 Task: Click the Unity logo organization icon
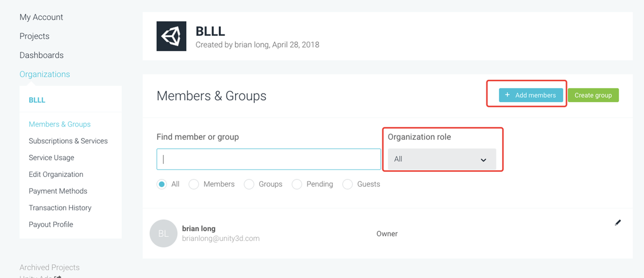[x=171, y=36]
